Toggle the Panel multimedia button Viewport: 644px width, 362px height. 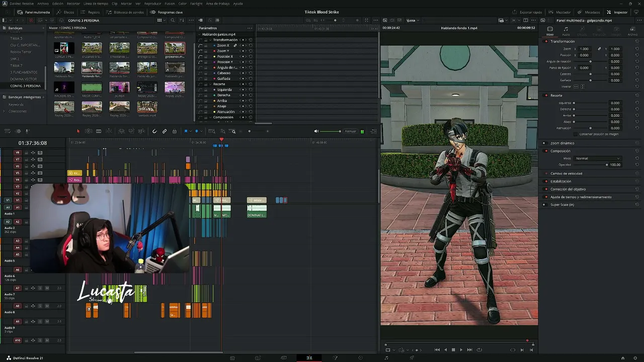tap(34, 12)
